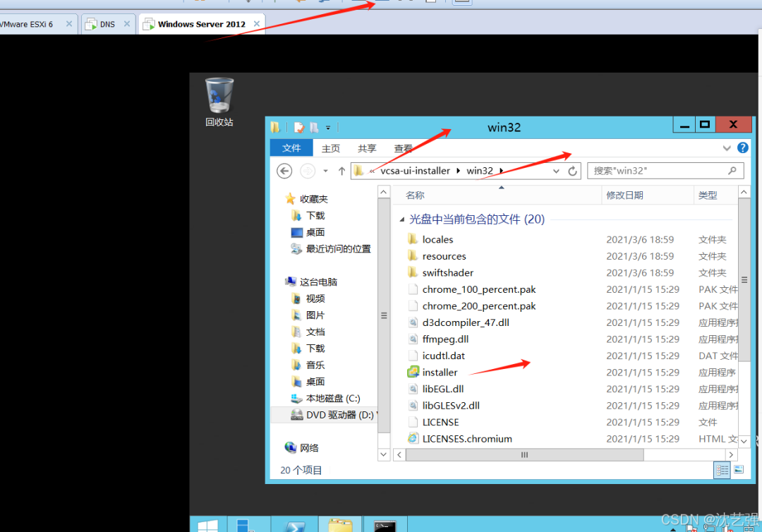Click the Windows Start button on taskbar
The width and height of the screenshot is (762, 532).
(x=207, y=526)
